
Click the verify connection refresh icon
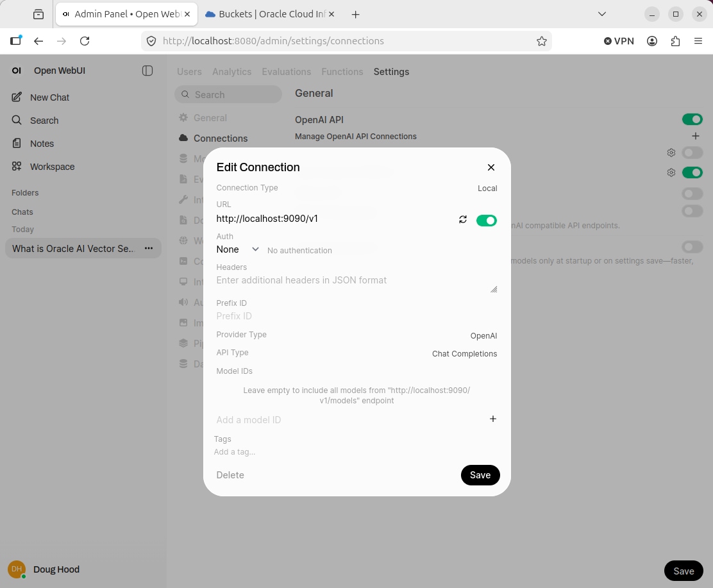pyautogui.click(x=463, y=220)
